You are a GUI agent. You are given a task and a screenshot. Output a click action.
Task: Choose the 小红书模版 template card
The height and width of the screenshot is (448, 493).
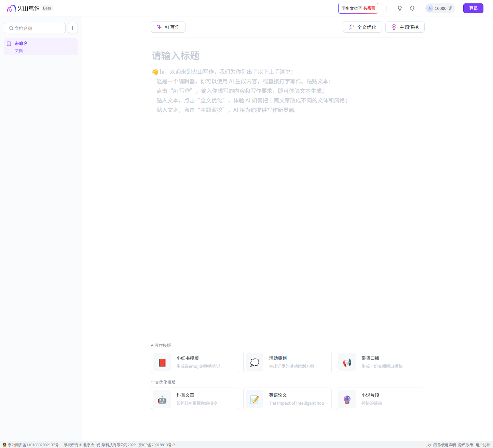[195, 362]
